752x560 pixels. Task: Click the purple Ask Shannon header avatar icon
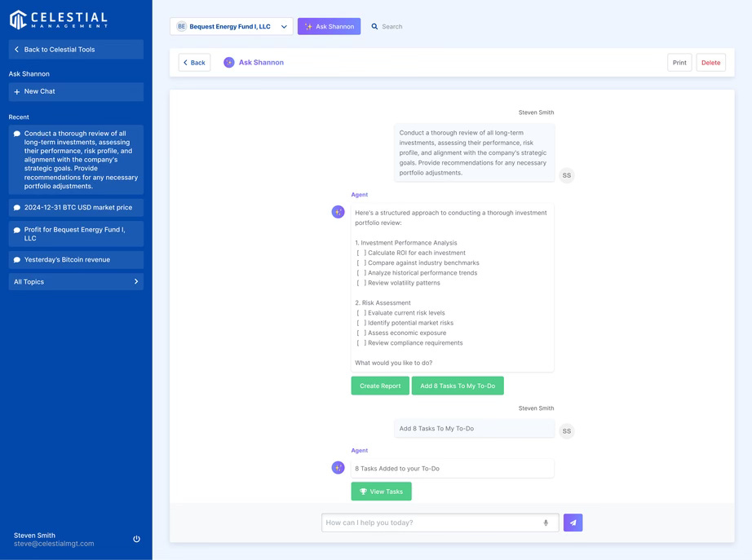[x=229, y=62]
